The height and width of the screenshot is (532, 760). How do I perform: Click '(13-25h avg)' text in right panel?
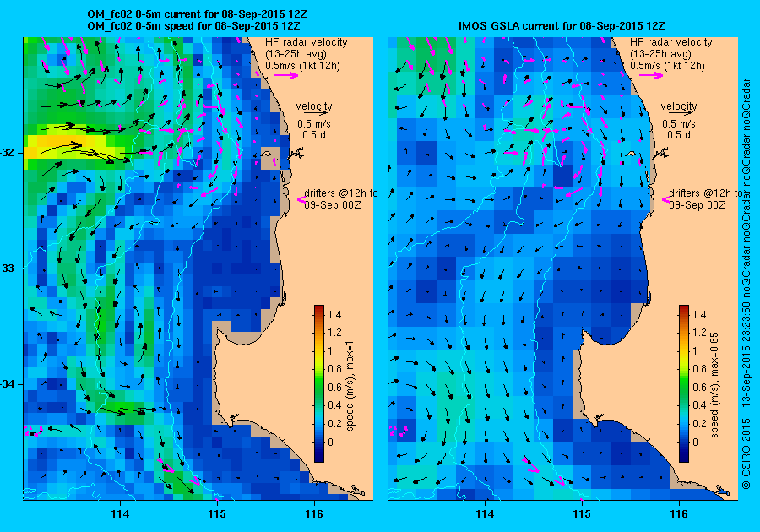660,54
